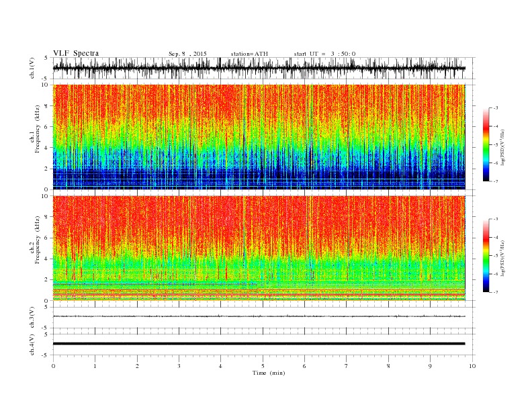Screen dimensions: 532x411
Task: Click the ch.1 spectrogram panel
Action: [259, 137]
